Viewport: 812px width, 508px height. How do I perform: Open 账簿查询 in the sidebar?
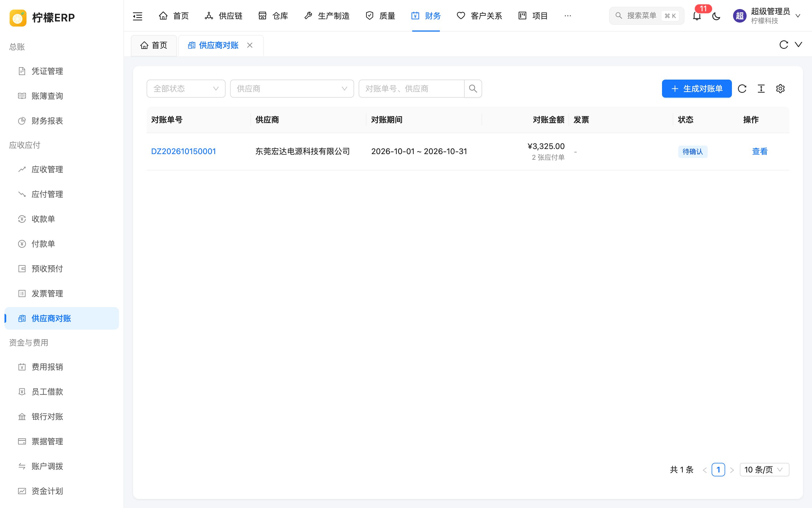coord(62,96)
